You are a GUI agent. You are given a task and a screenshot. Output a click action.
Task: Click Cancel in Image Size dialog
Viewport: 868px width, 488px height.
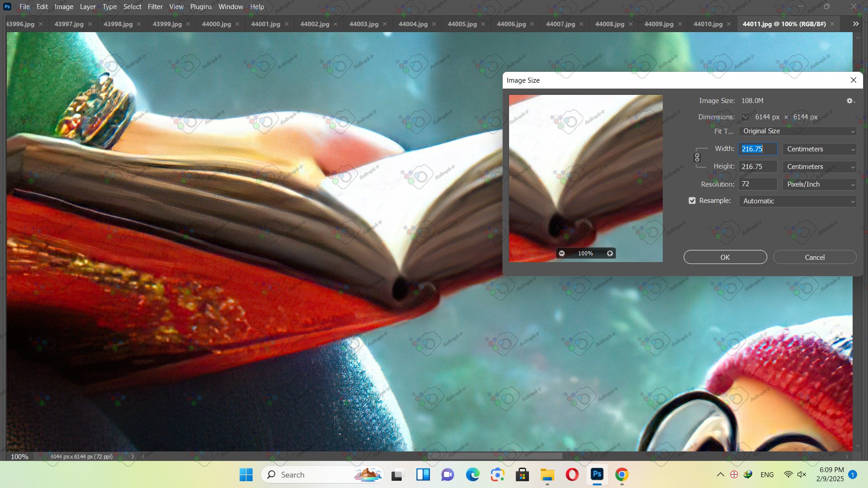[x=815, y=257]
